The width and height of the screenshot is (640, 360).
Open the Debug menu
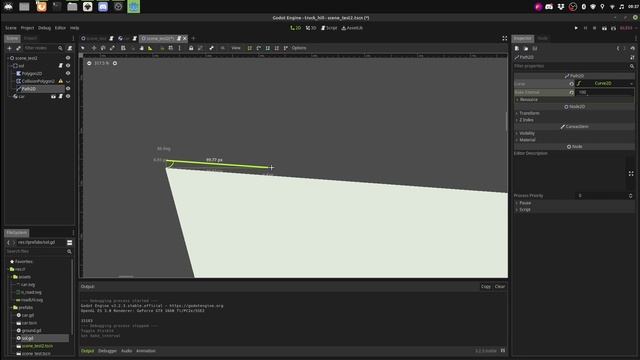click(44, 28)
